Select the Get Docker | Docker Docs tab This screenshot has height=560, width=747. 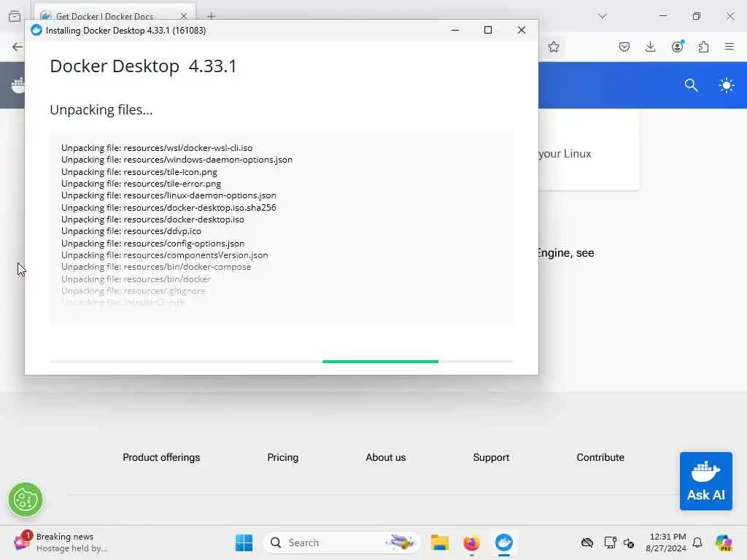pyautogui.click(x=115, y=16)
